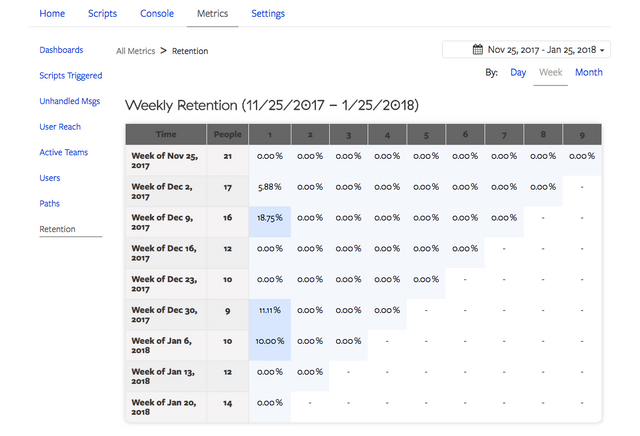Viewport: 640px width, 436px height.
Task: Open the date range dropdown
Action: click(x=526, y=50)
